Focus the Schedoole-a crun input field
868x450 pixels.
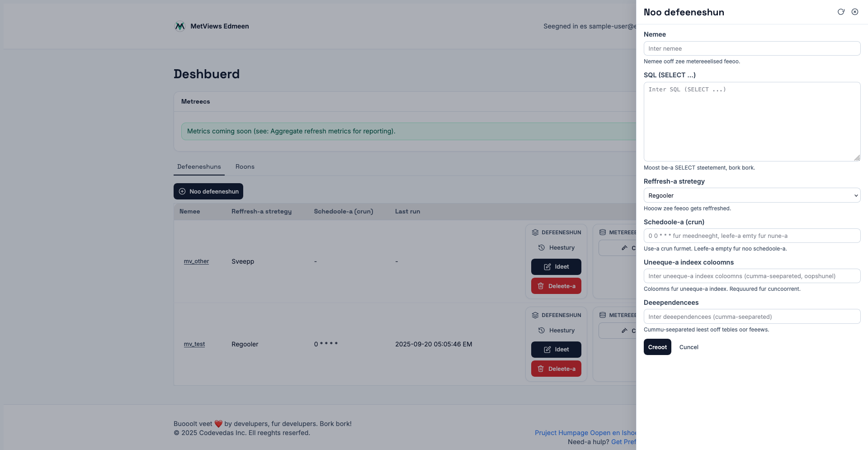click(751, 236)
